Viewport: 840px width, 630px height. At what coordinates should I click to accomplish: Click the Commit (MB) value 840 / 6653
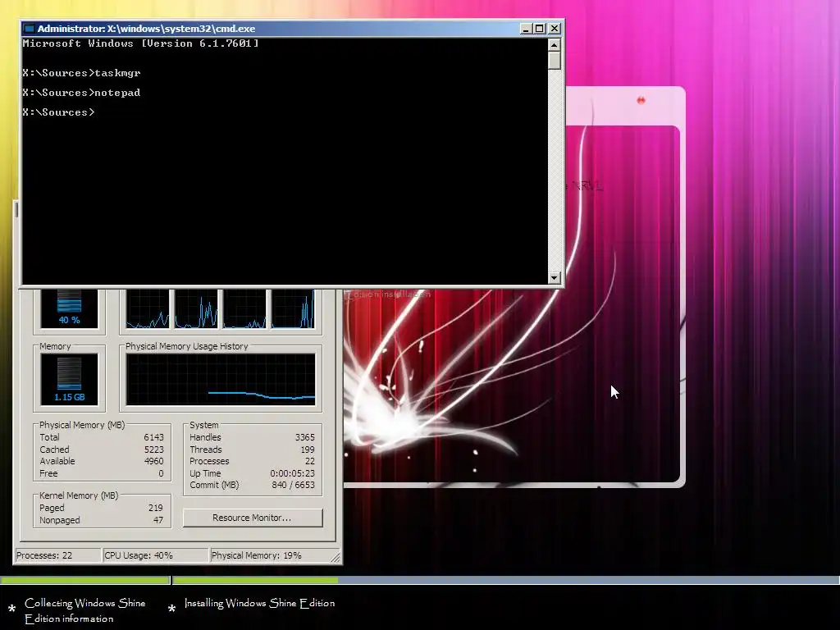[x=293, y=485]
